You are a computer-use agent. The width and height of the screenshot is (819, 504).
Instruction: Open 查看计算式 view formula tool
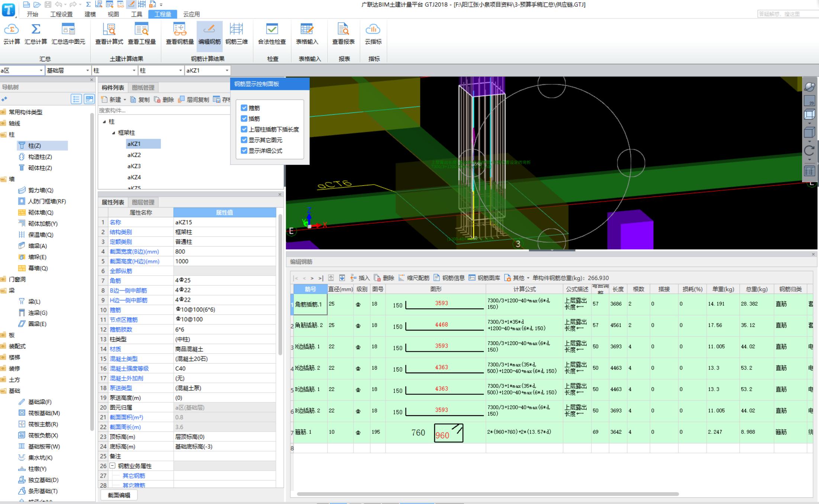click(109, 34)
